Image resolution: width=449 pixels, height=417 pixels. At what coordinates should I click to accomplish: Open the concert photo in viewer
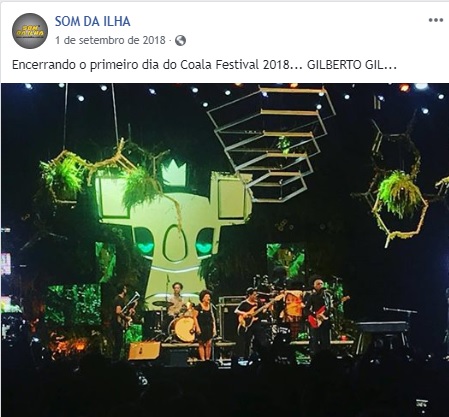point(225,250)
